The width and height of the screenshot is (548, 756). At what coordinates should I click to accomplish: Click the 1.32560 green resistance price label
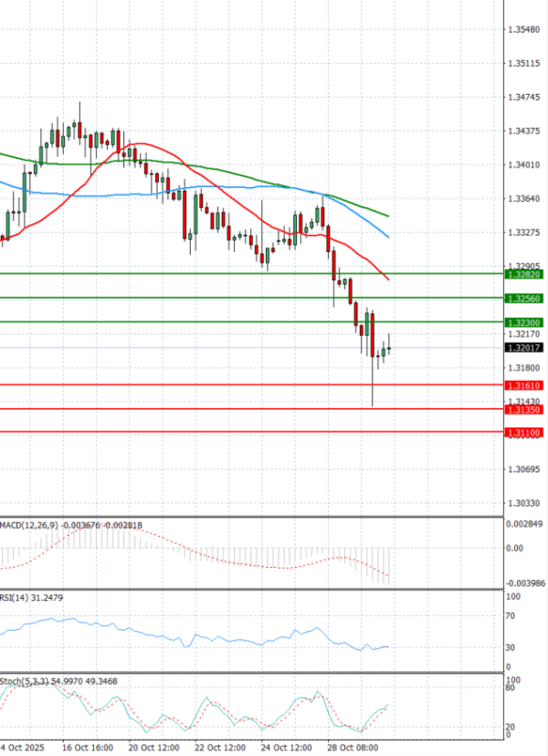[522, 299]
